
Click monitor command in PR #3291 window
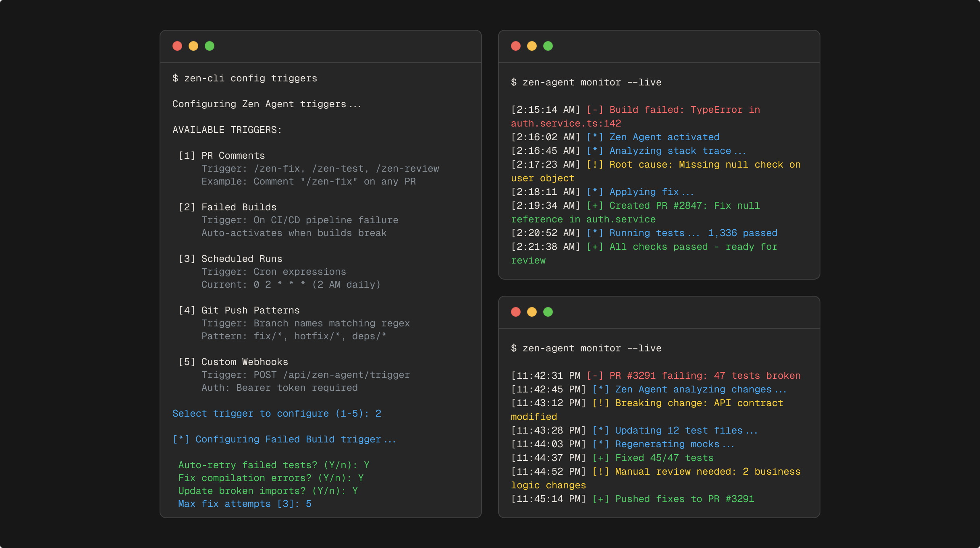click(x=586, y=348)
